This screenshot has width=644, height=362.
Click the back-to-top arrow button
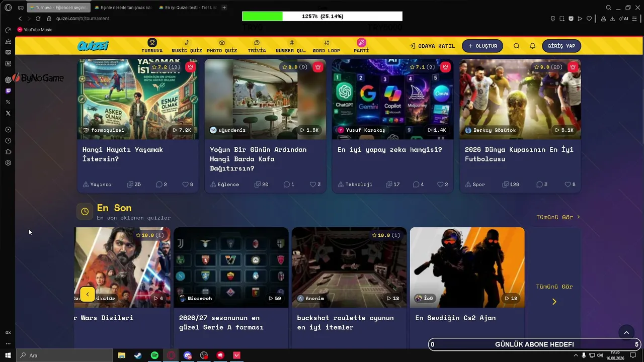point(626,332)
